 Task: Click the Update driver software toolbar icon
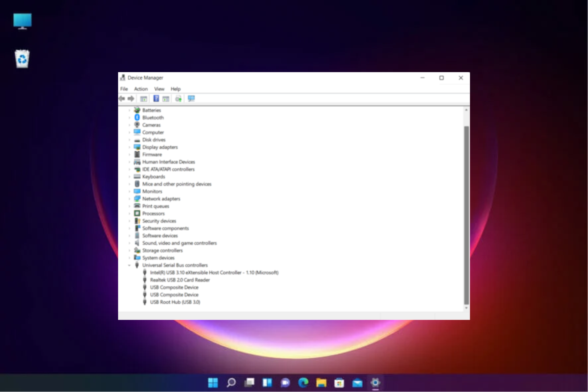[179, 99]
